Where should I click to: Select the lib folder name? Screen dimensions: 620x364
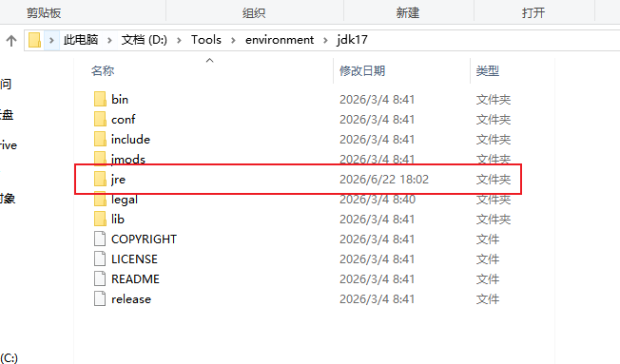tap(117, 219)
